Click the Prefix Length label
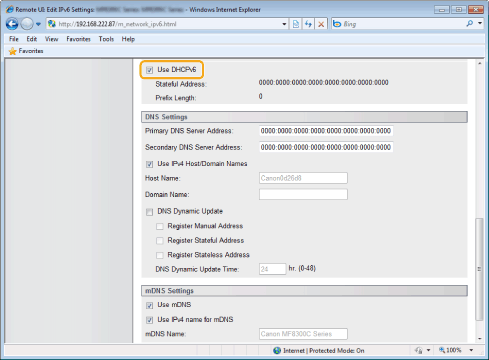The height and width of the screenshot is (360, 489). [175, 98]
